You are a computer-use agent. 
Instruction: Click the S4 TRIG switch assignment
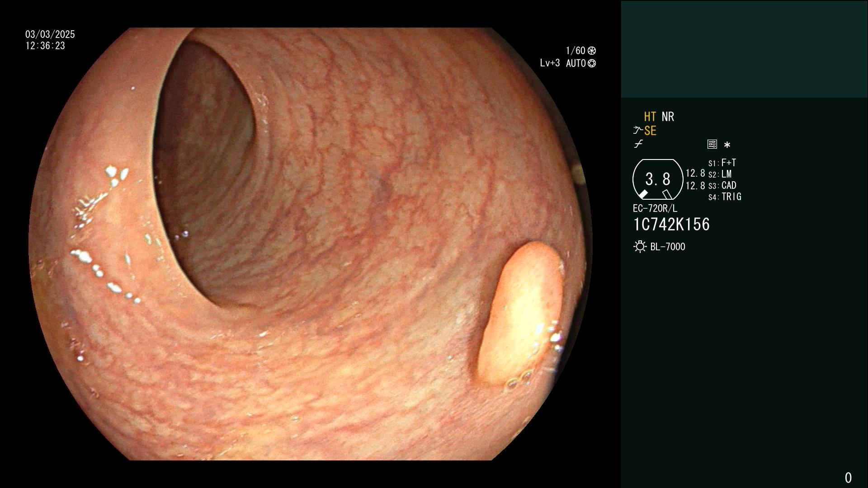725,197
